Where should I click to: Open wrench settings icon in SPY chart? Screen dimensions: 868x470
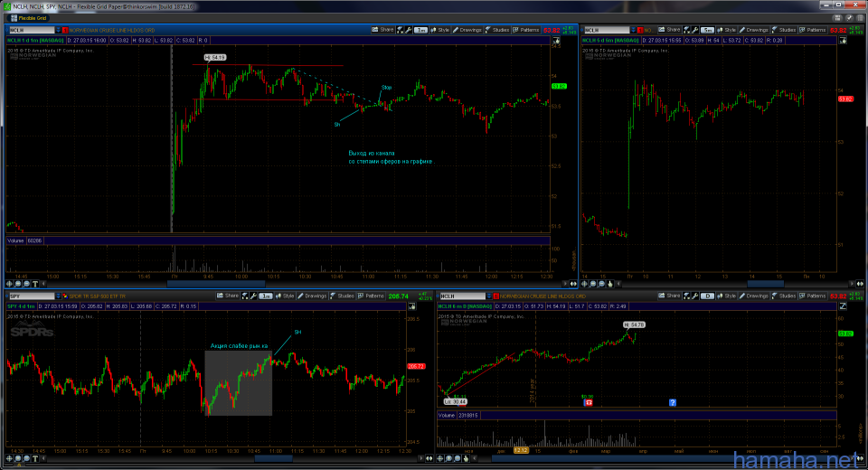click(253, 296)
